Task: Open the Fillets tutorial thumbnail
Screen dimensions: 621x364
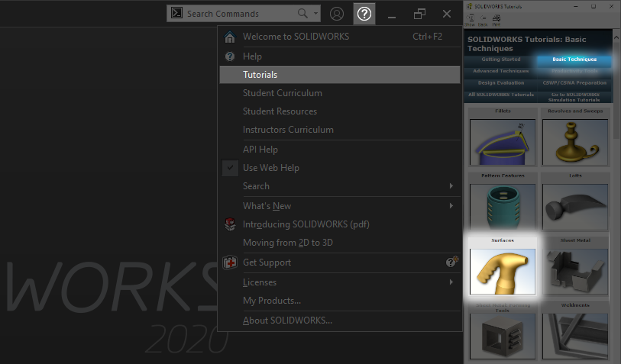Action: point(503,142)
